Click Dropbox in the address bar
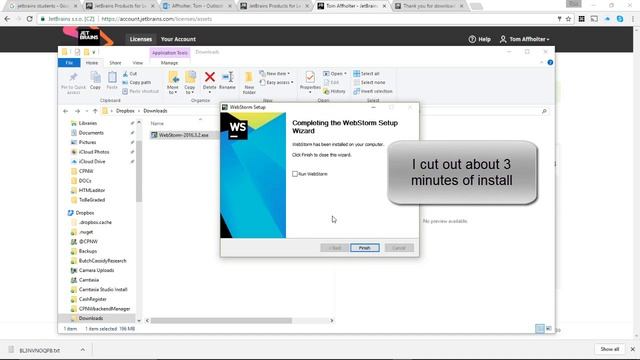 pos(125,111)
